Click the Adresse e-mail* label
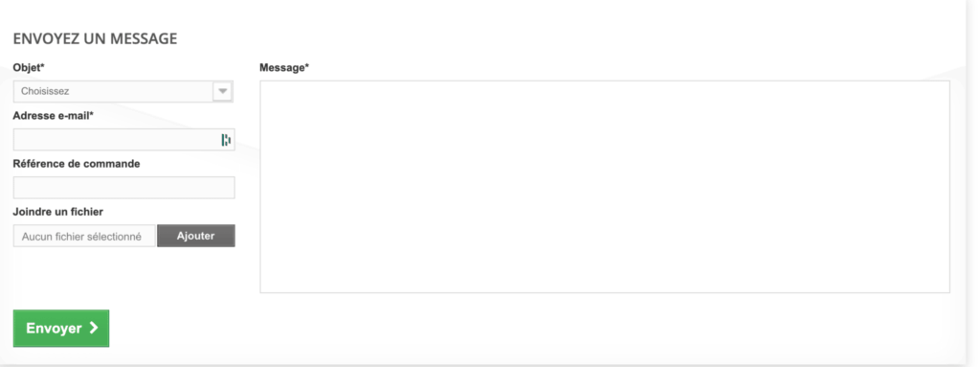980x367 pixels. coord(54,115)
